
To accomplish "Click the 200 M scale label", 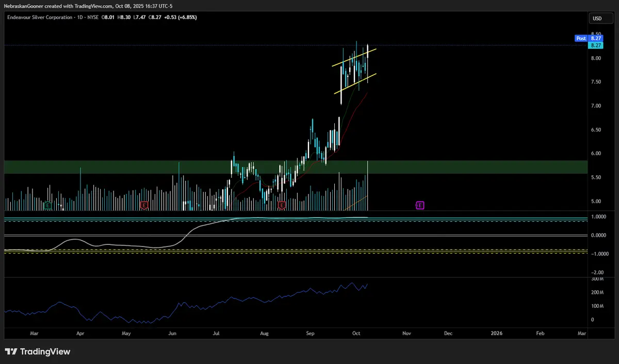I will click(x=597, y=292).
